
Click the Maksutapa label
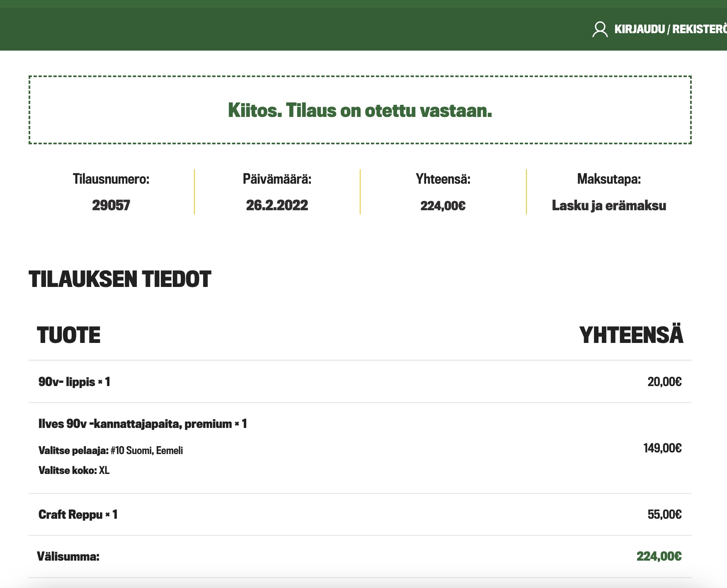[x=609, y=179]
